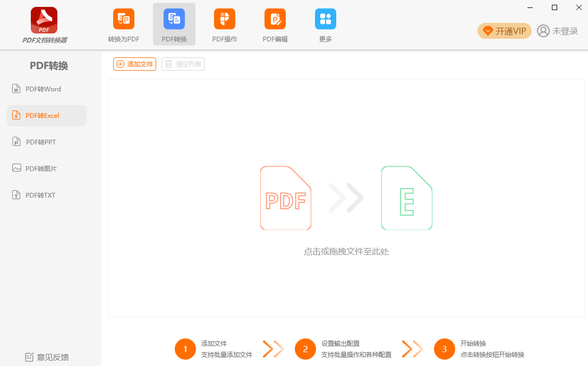Open the PDF操作 tools icon

225,19
